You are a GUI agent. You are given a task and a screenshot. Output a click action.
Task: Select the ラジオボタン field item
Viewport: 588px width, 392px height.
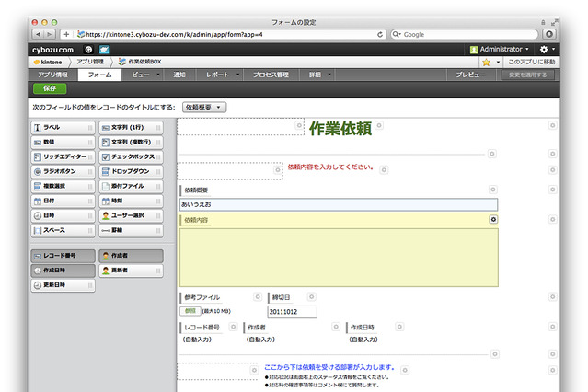63,171
